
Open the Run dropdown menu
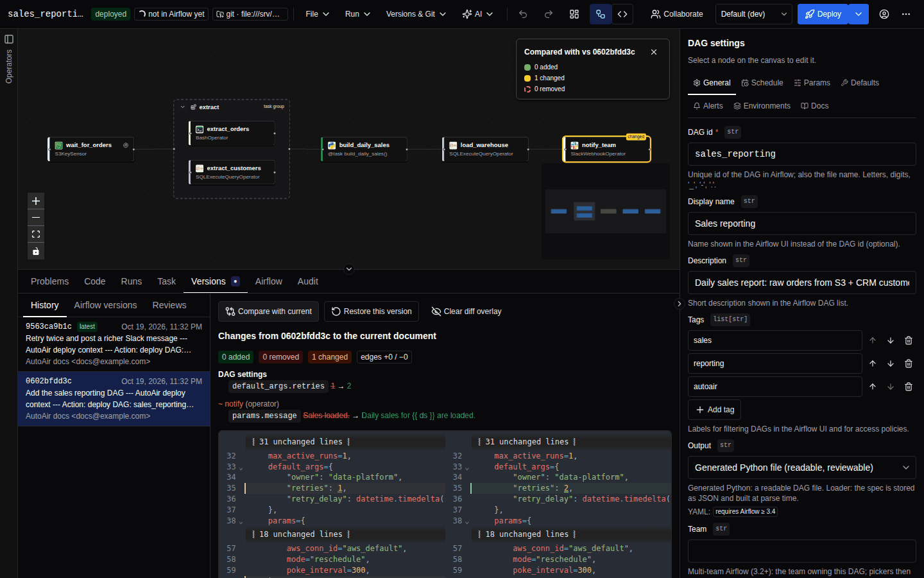click(357, 14)
